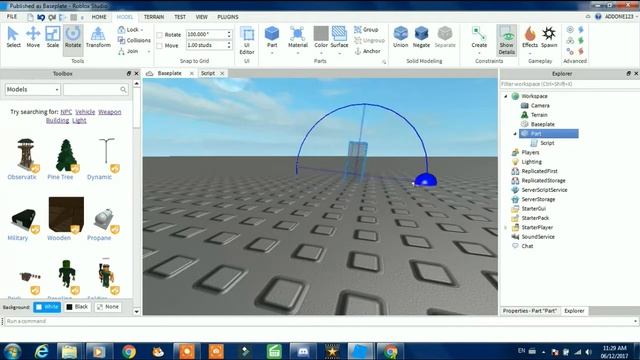Click the Separate solid modeling icon
This screenshot has width=640, height=360.
coord(445,37)
